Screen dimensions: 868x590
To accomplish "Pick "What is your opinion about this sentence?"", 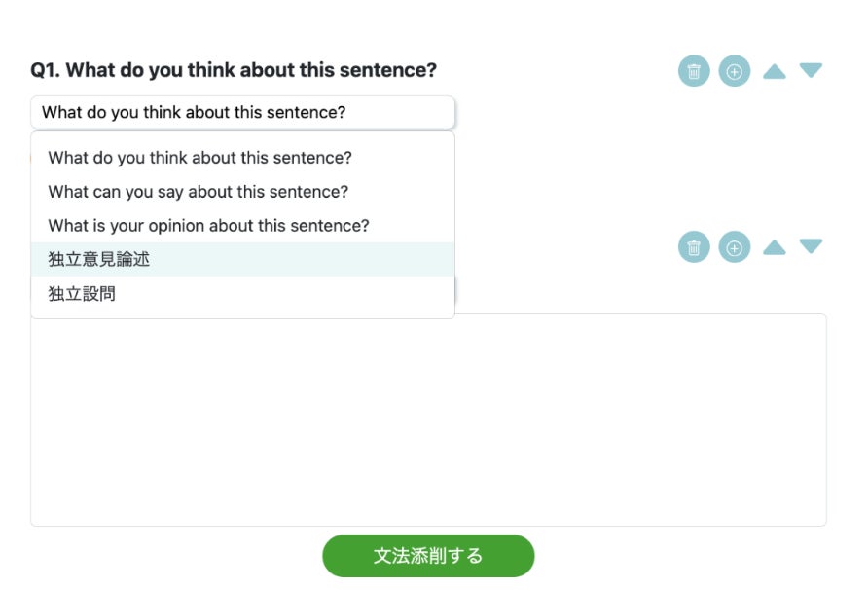I will point(208,226).
